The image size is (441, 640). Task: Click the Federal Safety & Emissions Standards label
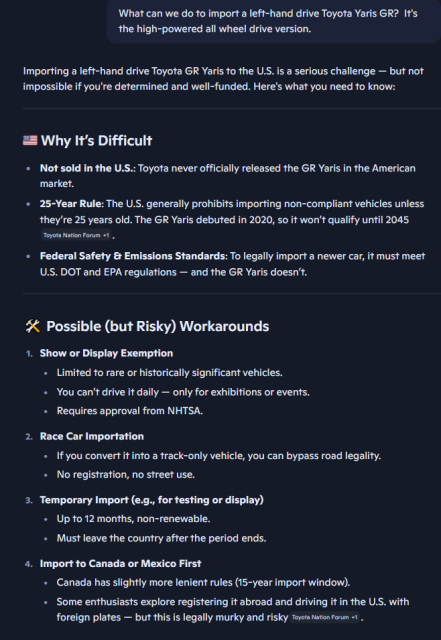point(133,256)
